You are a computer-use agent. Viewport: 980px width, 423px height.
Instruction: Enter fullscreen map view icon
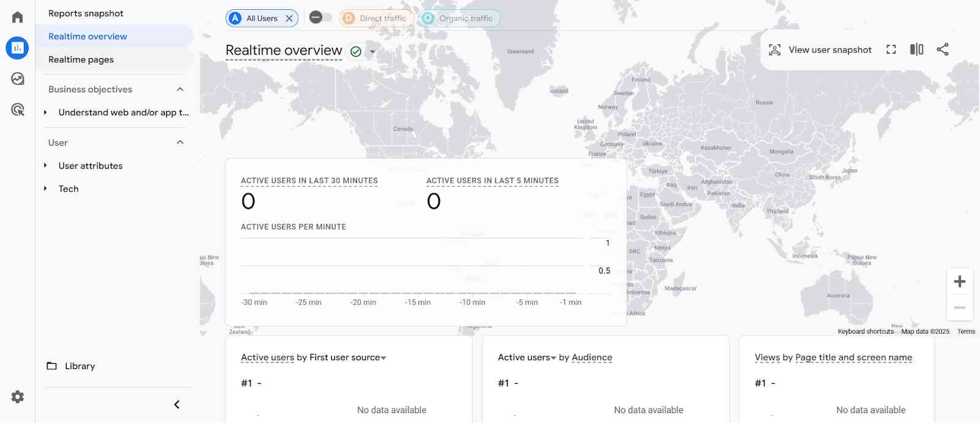coord(891,50)
